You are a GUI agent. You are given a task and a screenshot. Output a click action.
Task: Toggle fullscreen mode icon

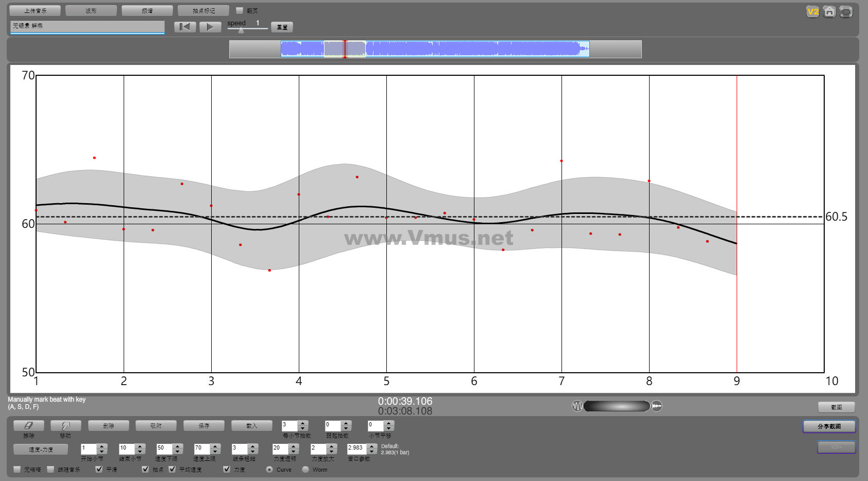click(x=845, y=12)
